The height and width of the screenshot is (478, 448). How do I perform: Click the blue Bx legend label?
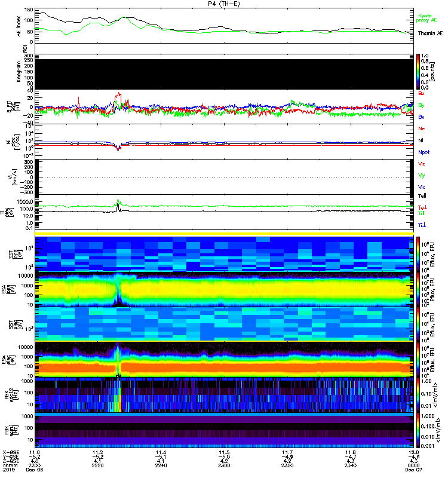[421, 117]
